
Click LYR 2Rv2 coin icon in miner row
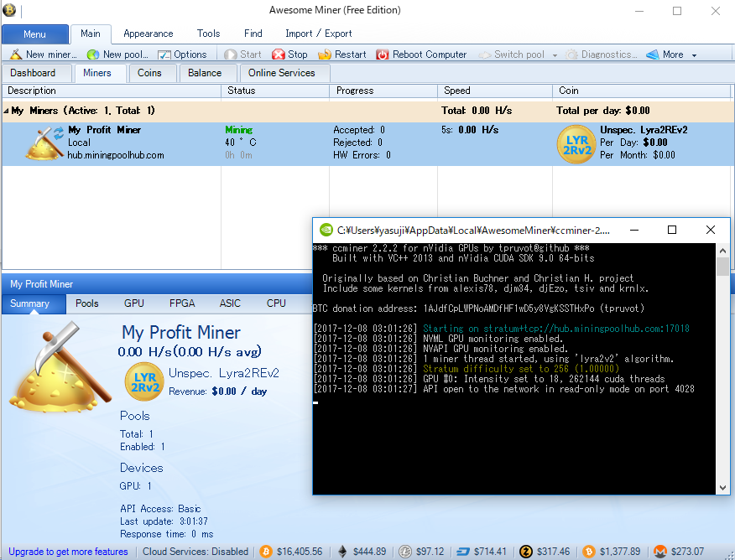point(576,144)
